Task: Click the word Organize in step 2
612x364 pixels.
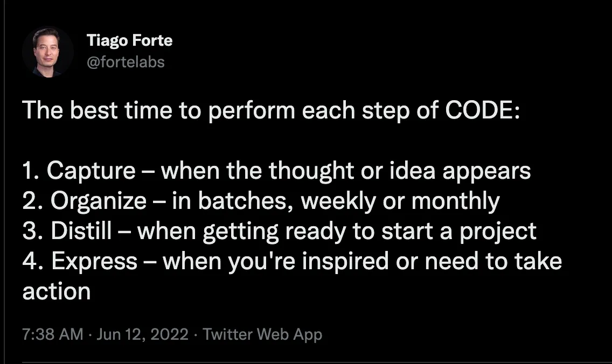Action: [x=98, y=201]
